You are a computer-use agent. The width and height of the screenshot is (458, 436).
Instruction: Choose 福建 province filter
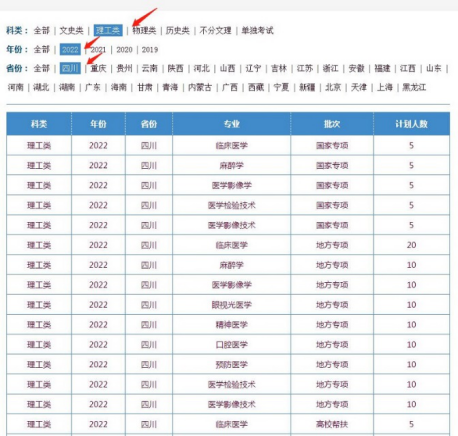pyautogui.click(x=382, y=69)
